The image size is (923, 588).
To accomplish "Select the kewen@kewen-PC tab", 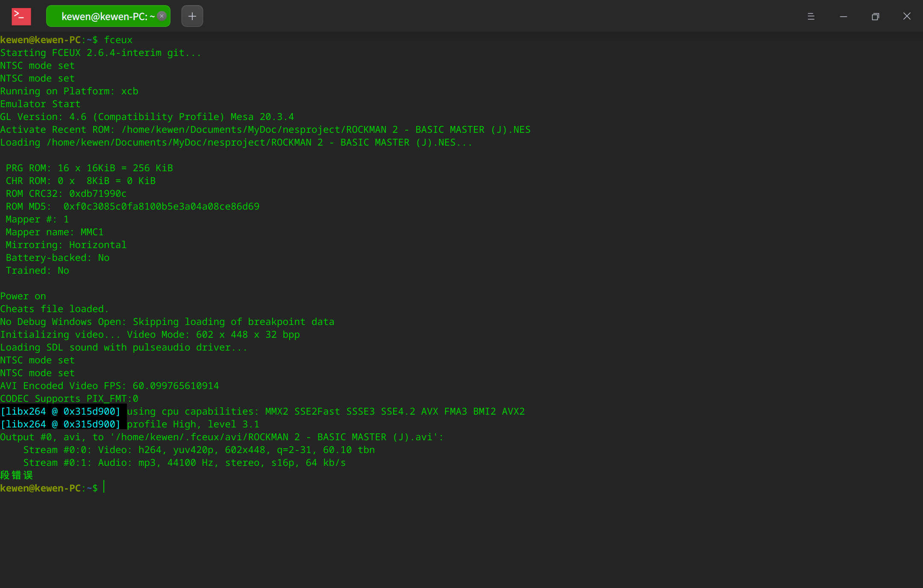I will [108, 16].
